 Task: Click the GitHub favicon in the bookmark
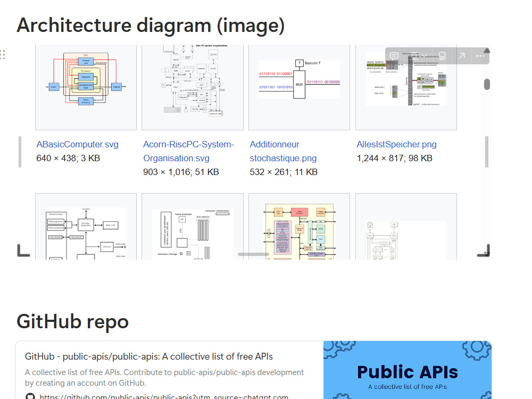(x=30, y=397)
